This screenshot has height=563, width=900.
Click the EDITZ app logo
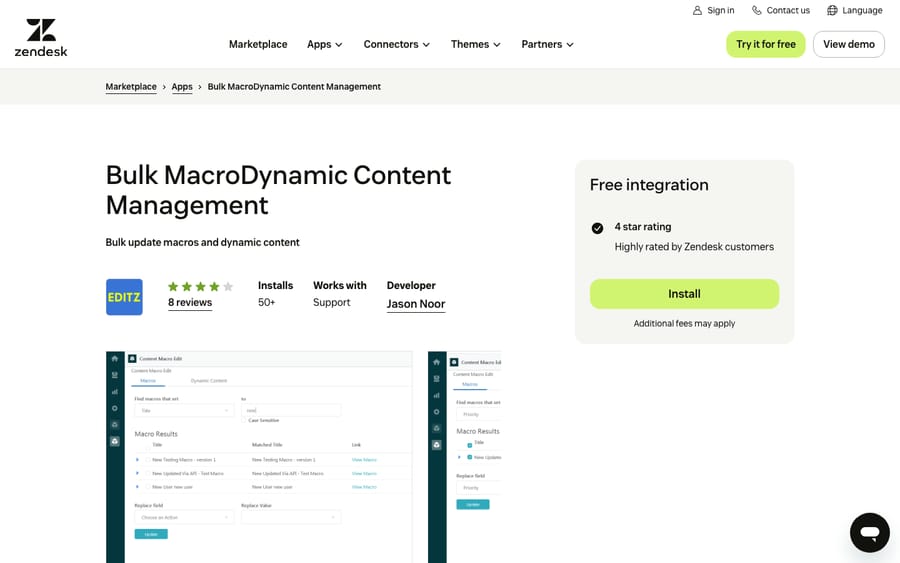tap(124, 297)
